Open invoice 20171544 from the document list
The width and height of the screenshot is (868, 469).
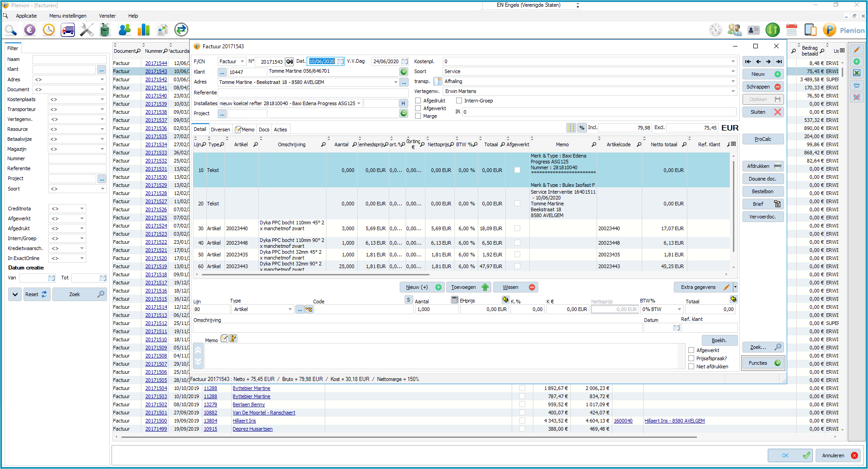[156, 63]
